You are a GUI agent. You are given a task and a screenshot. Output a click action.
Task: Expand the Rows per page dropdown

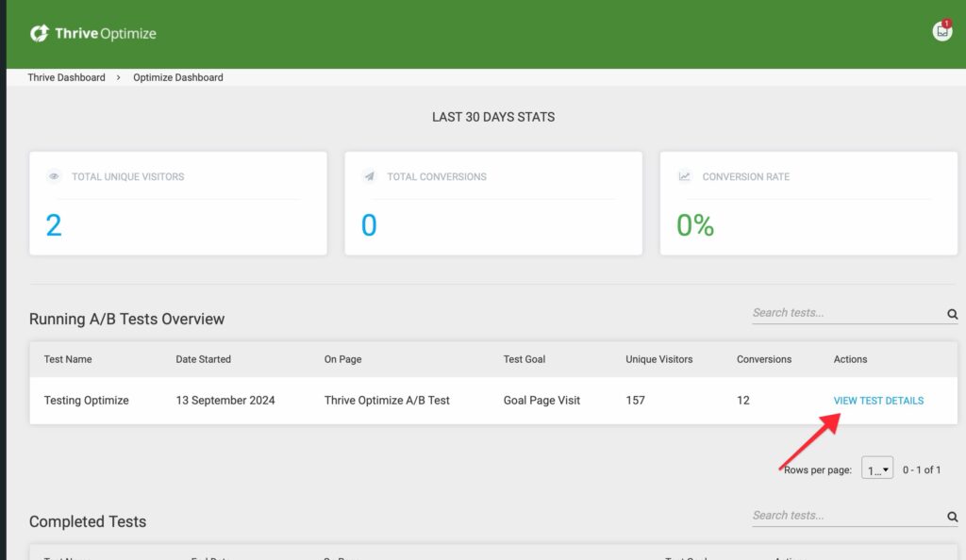[x=876, y=469]
